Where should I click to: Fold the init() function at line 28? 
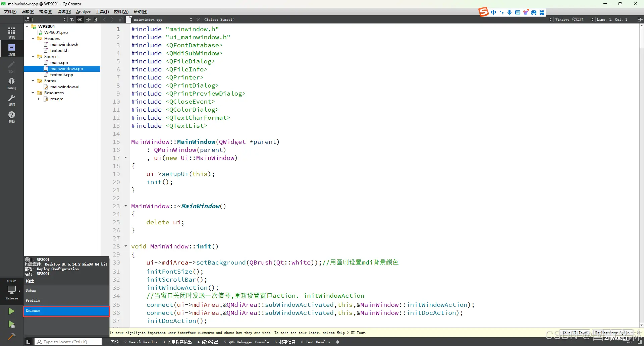[126, 246]
